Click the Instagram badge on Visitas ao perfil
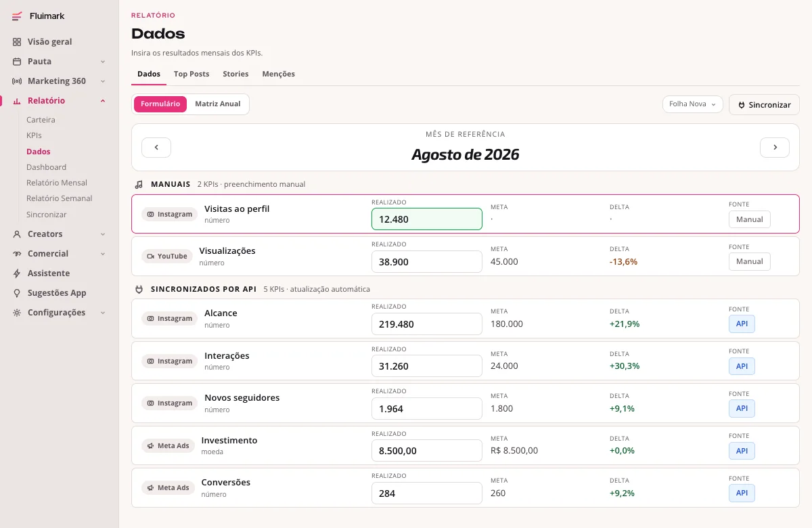This screenshot has width=812, height=528. (169, 215)
